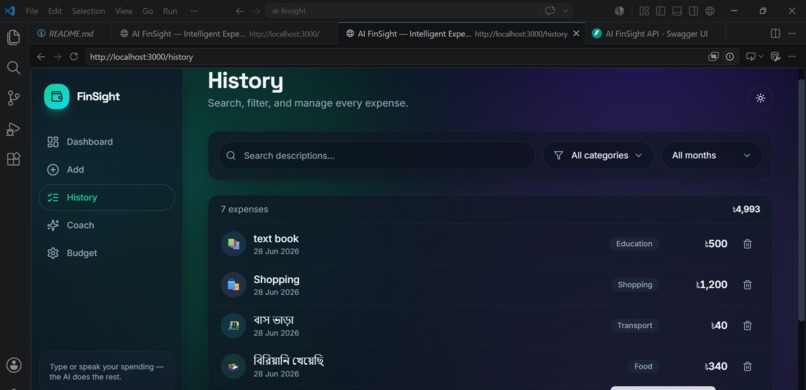Image resolution: width=806 pixels, height=390 pixels.
Task: Navigate forward in VS Code title bar
Action: (256, 11)
